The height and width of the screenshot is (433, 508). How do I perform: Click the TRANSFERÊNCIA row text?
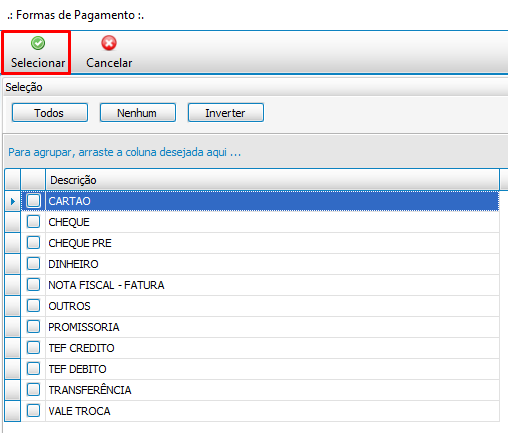[90, 390]
